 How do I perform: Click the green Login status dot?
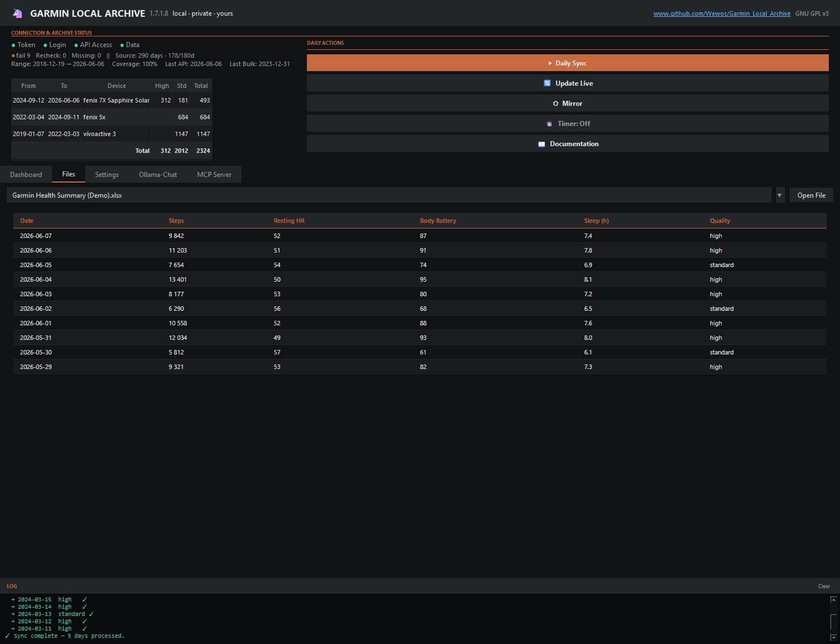click(45, 45)
